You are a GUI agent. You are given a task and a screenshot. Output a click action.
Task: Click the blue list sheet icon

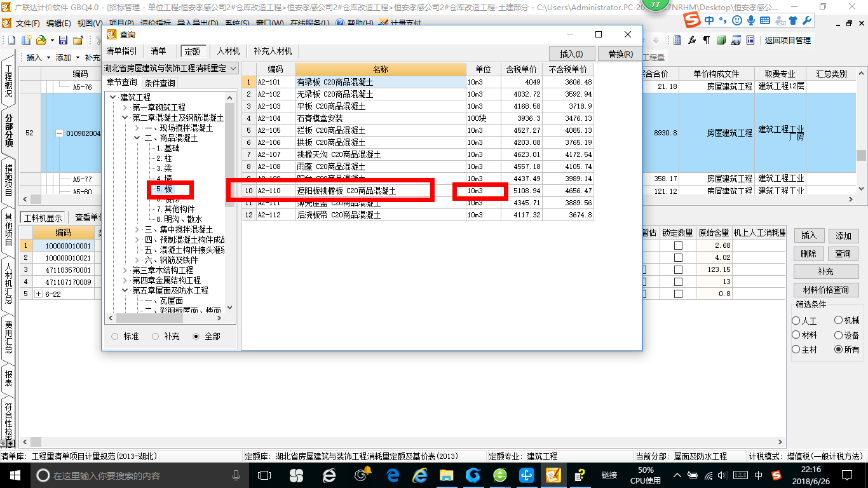click(750, 40)
